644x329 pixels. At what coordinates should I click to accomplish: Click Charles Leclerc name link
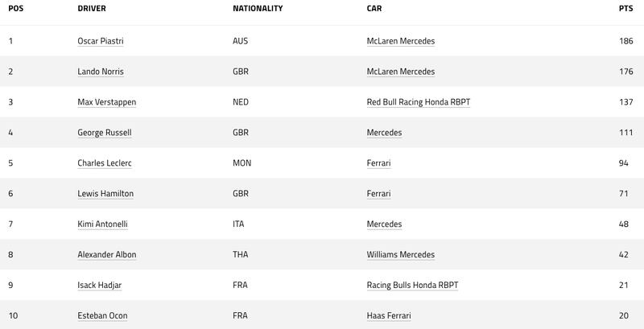coord(105,162)
